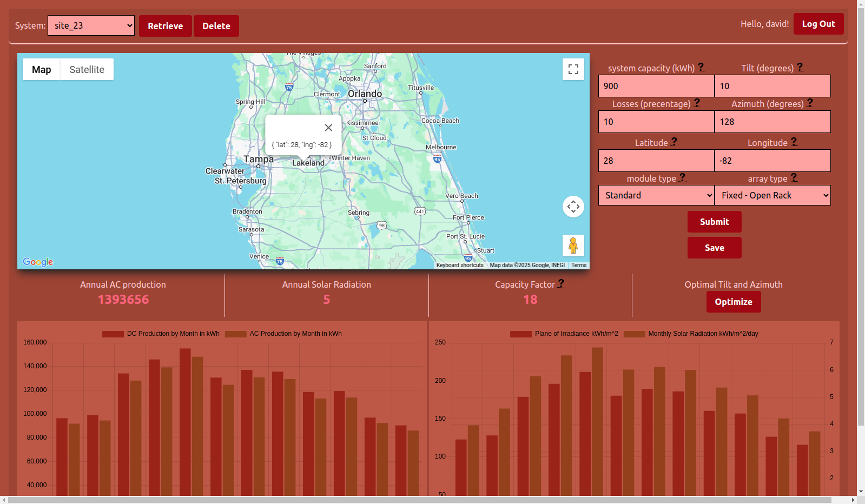
Task: Toggle DC Production legend swatch
Action: [113, 334]
